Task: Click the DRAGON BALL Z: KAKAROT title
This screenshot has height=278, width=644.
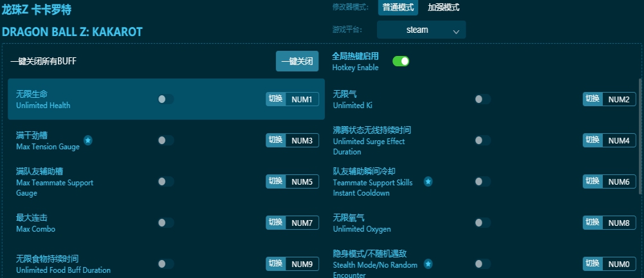Action: pos(72,32)
